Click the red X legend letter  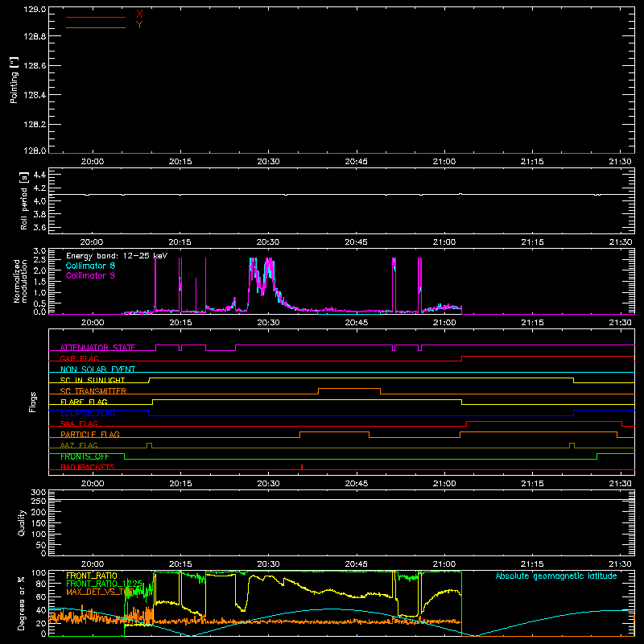[139, 14]
